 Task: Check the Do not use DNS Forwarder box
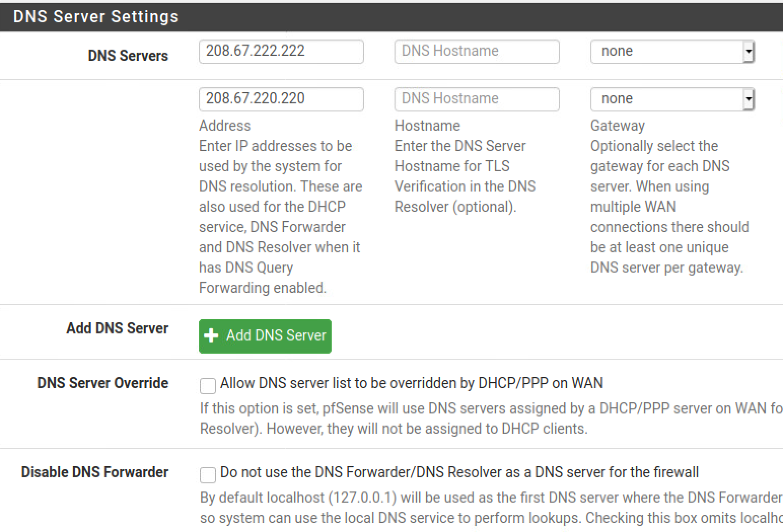[207, 475]
